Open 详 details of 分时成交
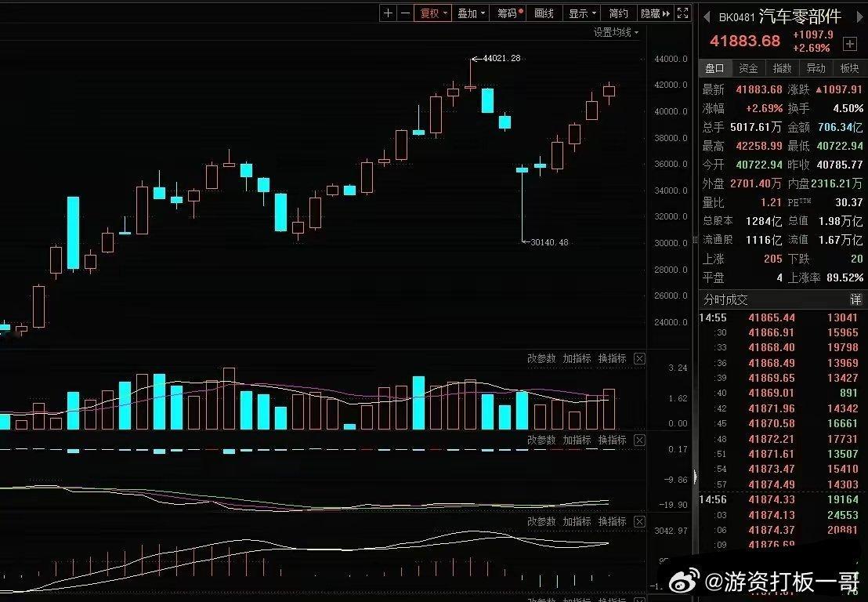Image resolution: width=868 pixels, height=602 pixels. point(855,299)
